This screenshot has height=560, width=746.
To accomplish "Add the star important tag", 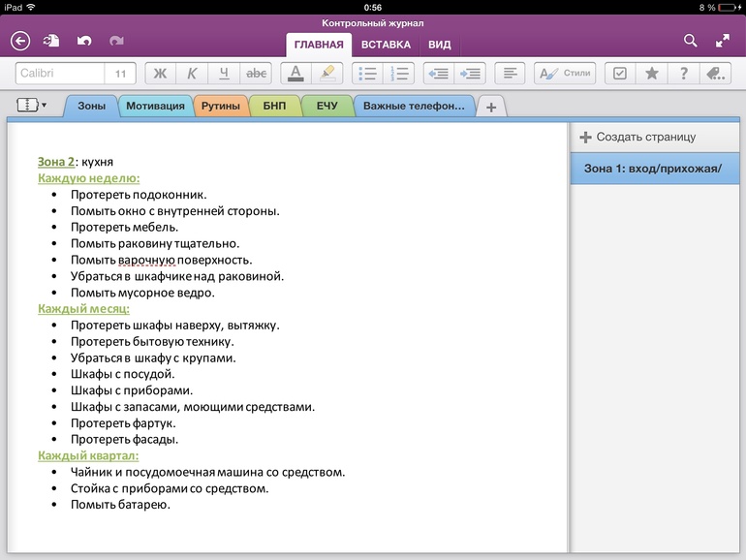I will pyautogui.click(x=652, y=74).
